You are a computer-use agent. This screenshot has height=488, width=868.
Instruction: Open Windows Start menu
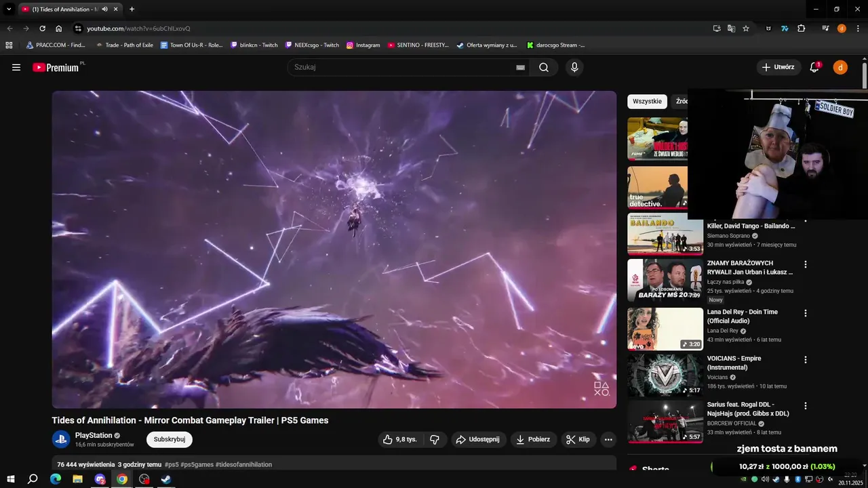coord(10,479)
